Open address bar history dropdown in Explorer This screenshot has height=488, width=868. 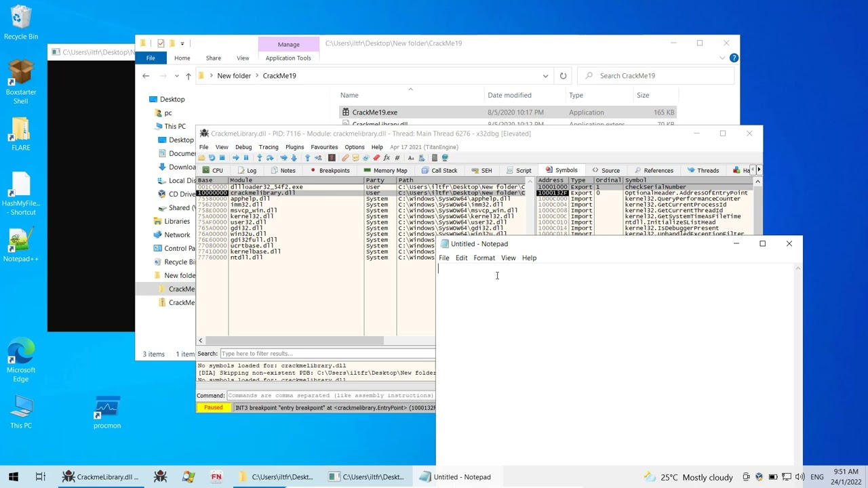[545, 76]
